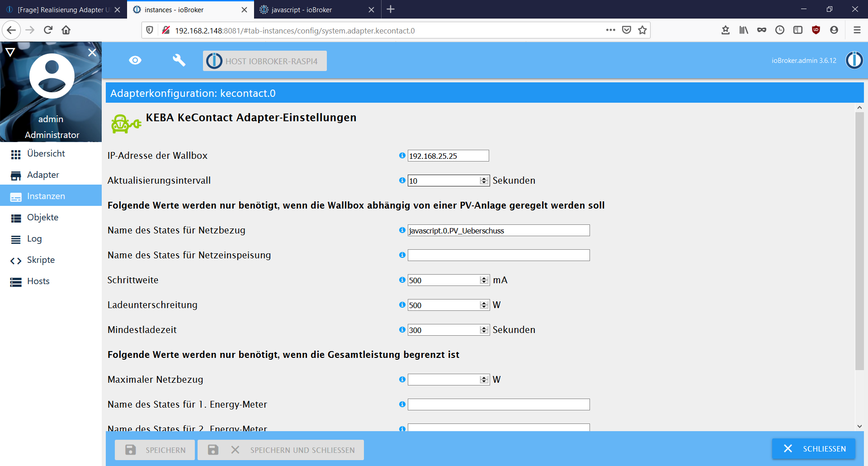
Task: Click the SCHLIESSEN button
Action: pos(814,448)
